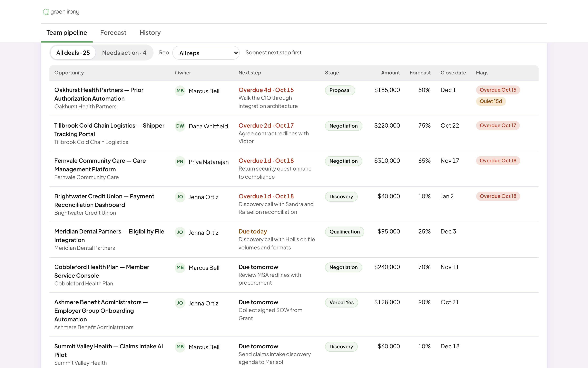Open Brightwater Credit Union Payment Reconciliation deal
The width and height of the screenshot is (588, 368).
click(104, 200)
